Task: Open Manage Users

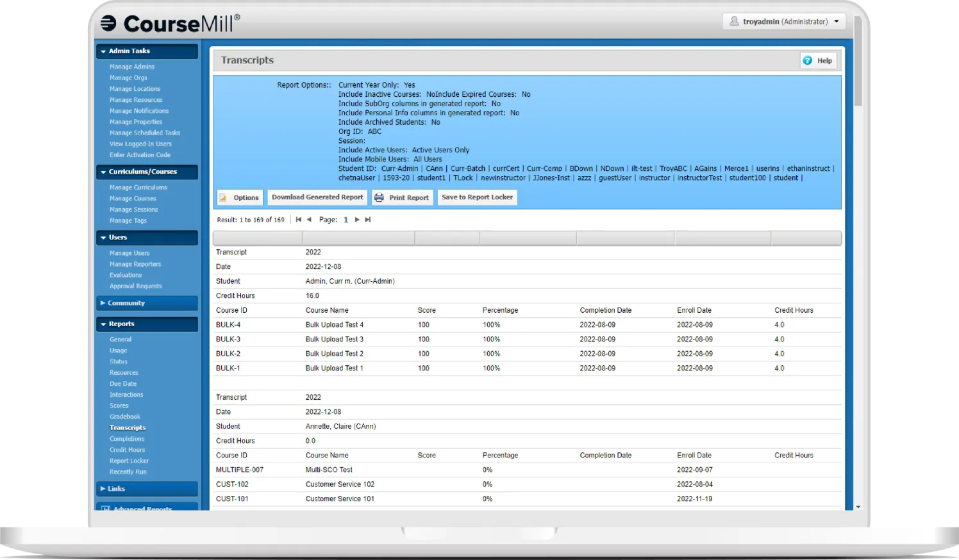Action: tap(129, 253)
